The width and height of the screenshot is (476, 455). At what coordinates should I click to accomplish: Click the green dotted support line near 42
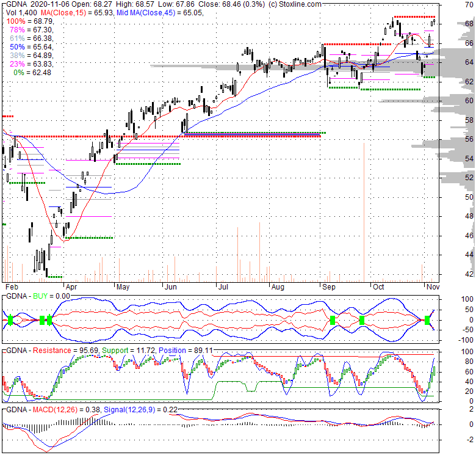pyautogui.click(x=56, y=277)
